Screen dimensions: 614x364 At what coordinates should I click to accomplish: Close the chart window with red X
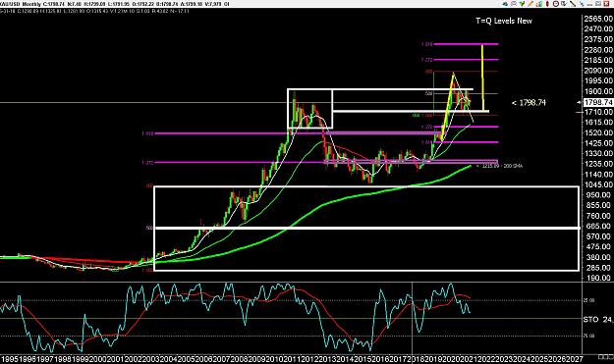606,4
